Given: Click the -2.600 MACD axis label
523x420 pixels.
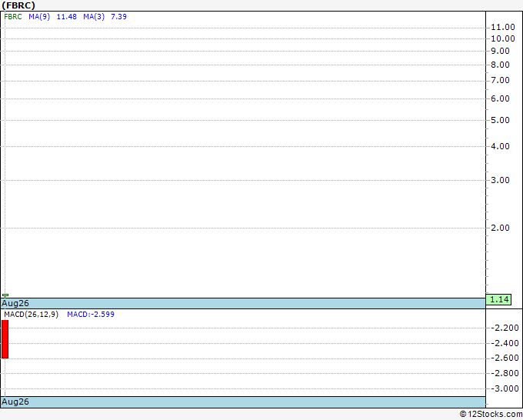Looking at the screenshot, I should [x=505, y=358].
